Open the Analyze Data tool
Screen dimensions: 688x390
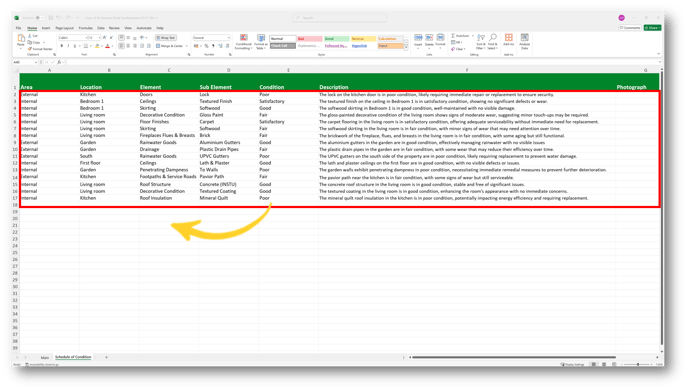(524, 41)
